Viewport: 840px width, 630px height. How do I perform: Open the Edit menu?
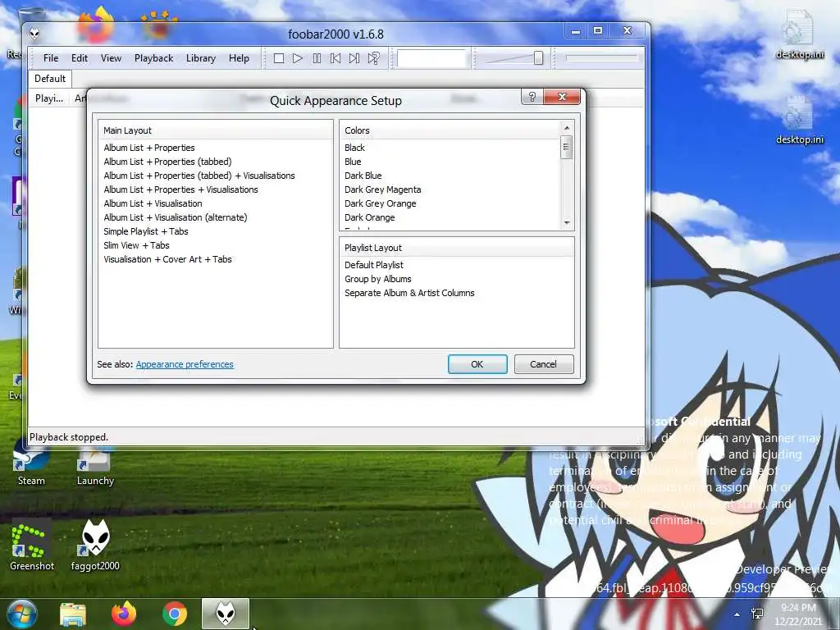[80, 58]
